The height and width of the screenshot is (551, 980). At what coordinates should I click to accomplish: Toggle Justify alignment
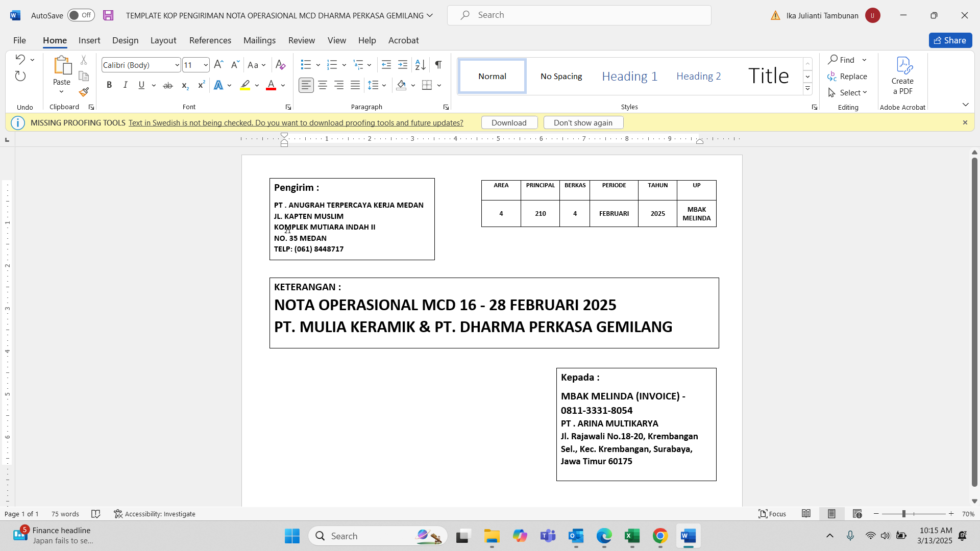point(355,85)
